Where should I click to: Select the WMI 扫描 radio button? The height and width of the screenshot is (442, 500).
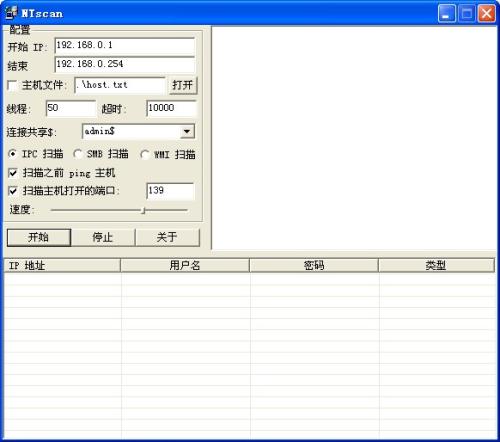coord(145,155)
